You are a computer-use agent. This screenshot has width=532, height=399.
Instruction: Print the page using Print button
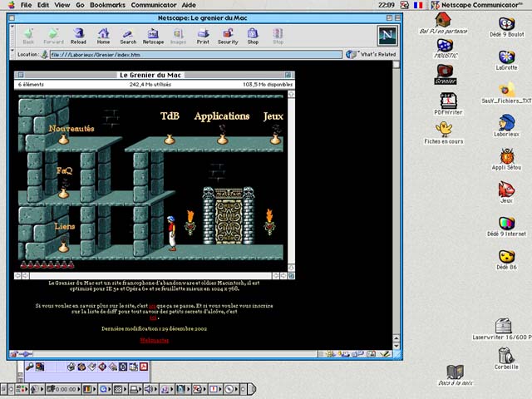click(203, 37)
